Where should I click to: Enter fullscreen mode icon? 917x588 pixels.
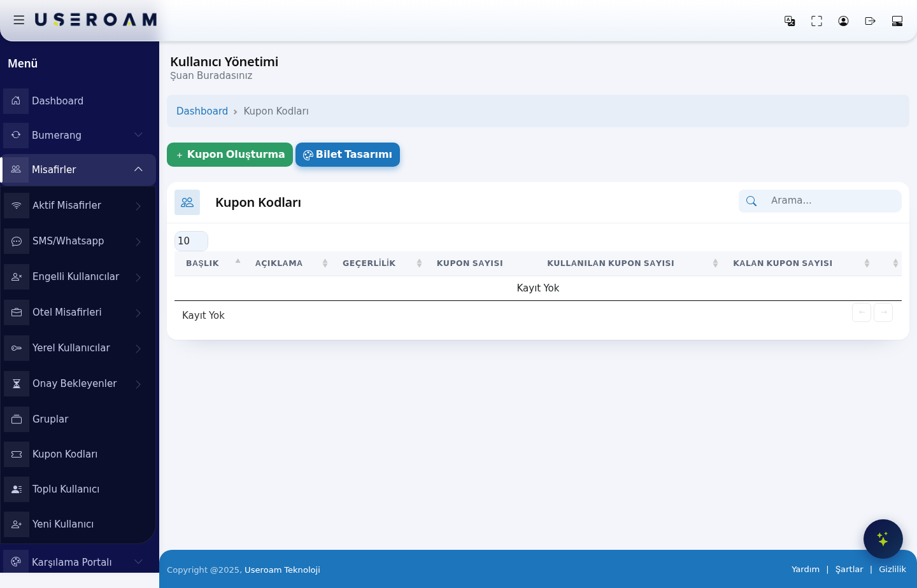(816, 21)
